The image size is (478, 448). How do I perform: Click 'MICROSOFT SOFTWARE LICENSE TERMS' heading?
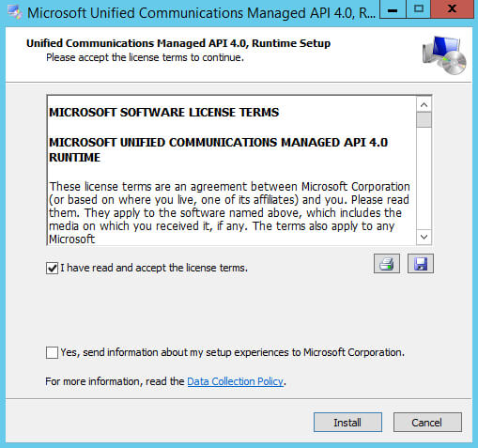[163, 113]
